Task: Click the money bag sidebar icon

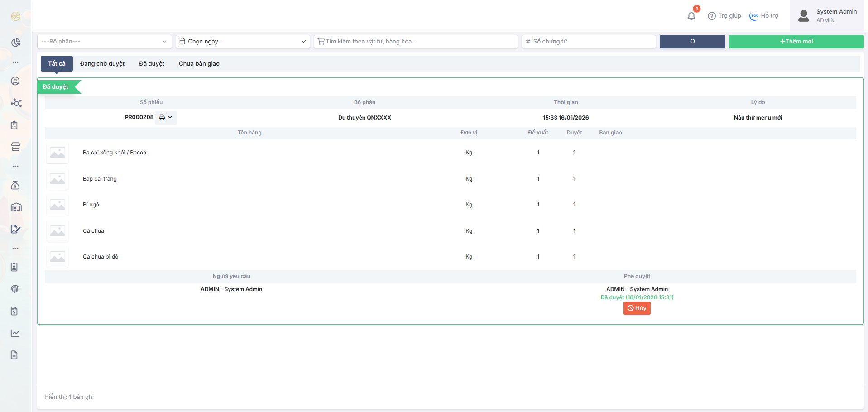Action: click(x=15, y=185)
